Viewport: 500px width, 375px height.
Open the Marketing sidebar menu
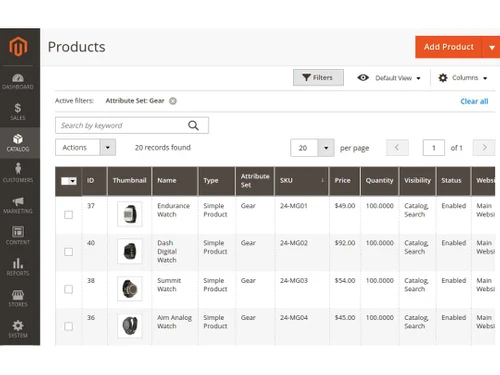(18, 205)
